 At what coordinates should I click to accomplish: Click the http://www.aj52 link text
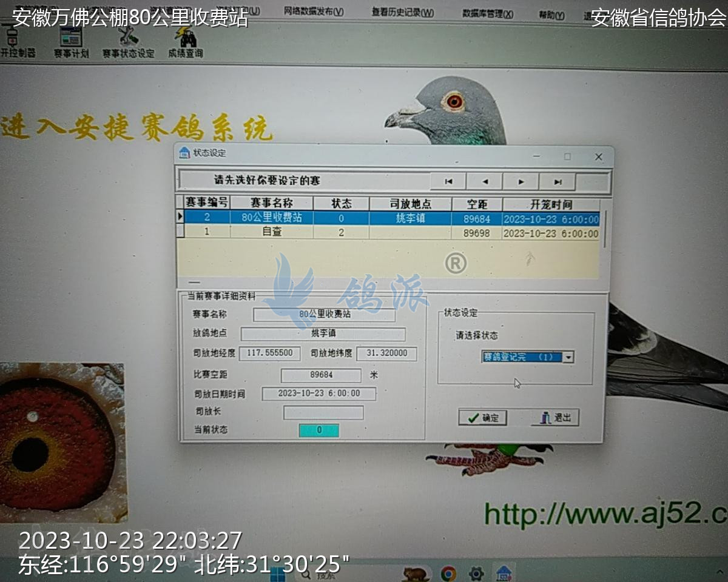605,515
